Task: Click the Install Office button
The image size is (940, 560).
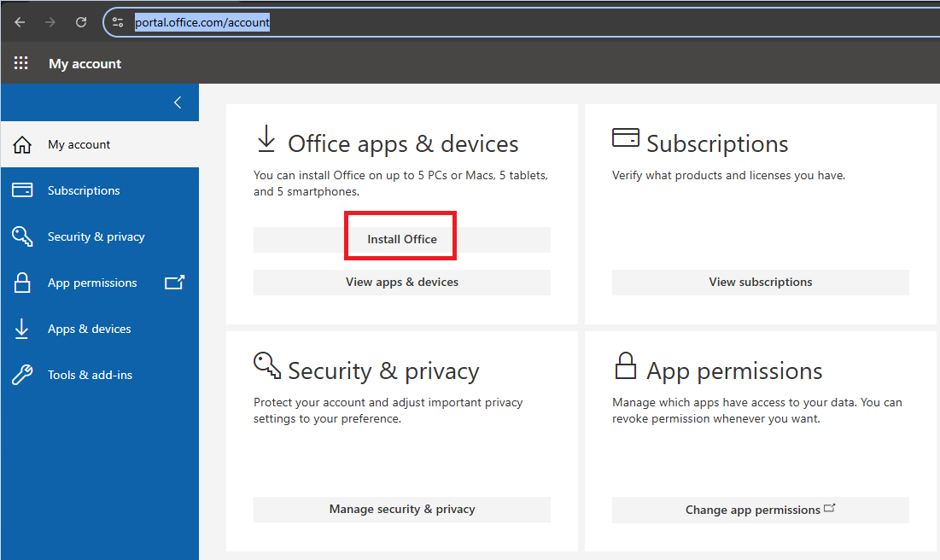Action: [401, 239]
